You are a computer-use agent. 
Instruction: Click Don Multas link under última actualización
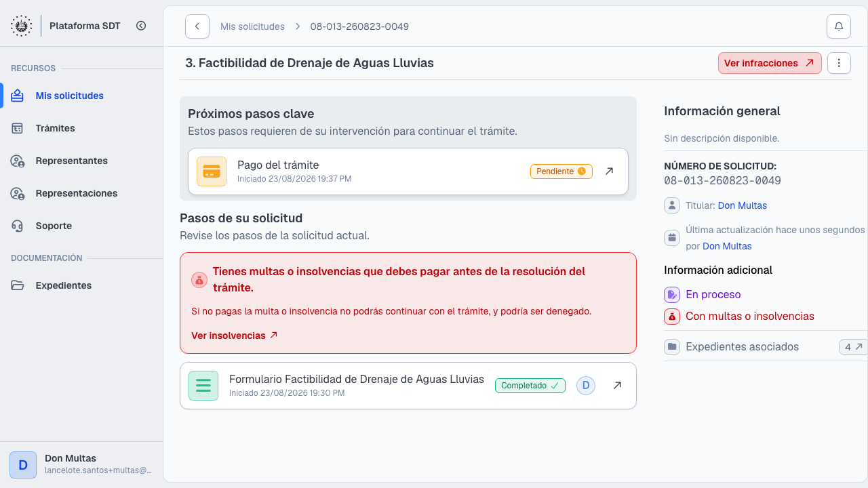[727, 246]
